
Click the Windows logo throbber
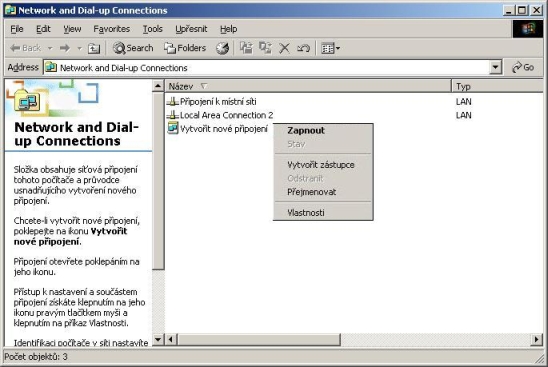(528, 29)
